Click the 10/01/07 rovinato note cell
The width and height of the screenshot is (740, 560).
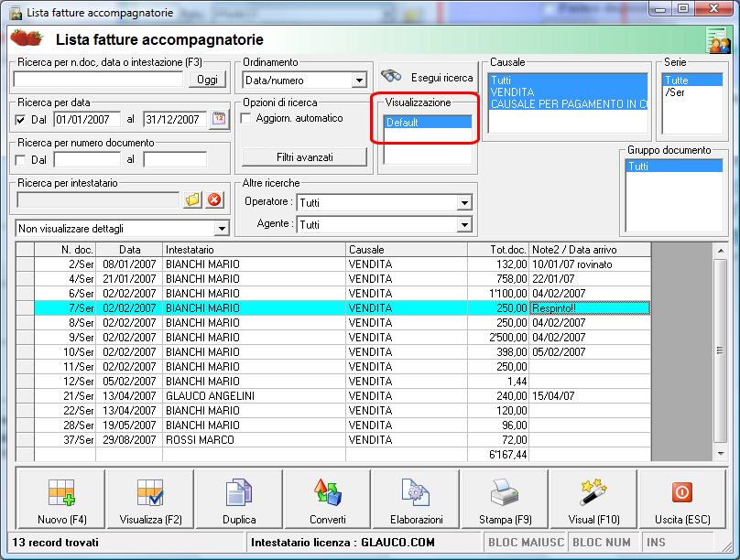coord(590,264)
